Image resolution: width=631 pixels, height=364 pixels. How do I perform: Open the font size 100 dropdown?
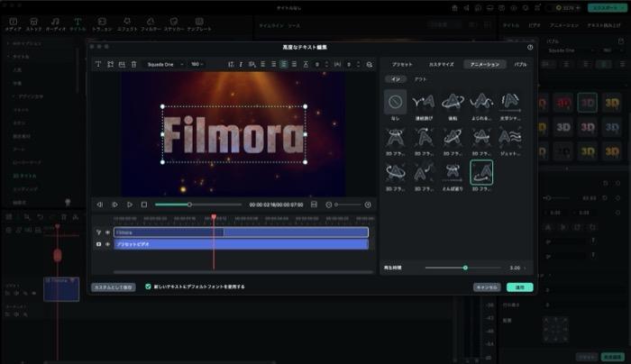(197, 64)
